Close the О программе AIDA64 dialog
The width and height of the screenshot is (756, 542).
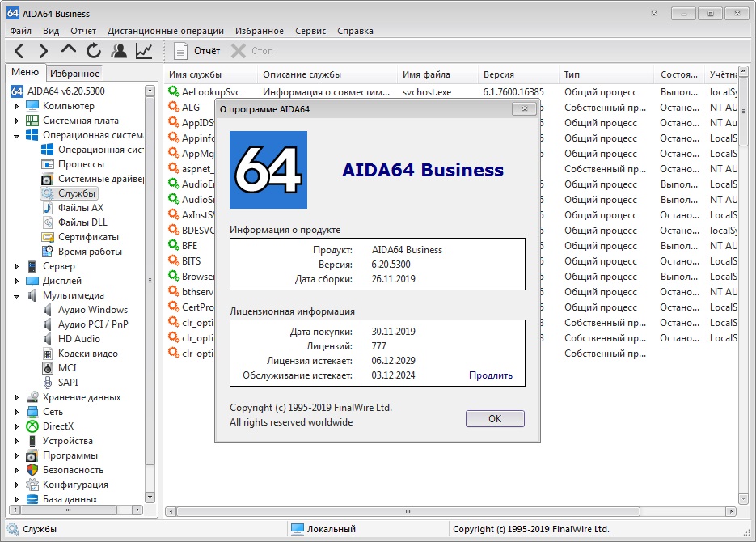524,109
